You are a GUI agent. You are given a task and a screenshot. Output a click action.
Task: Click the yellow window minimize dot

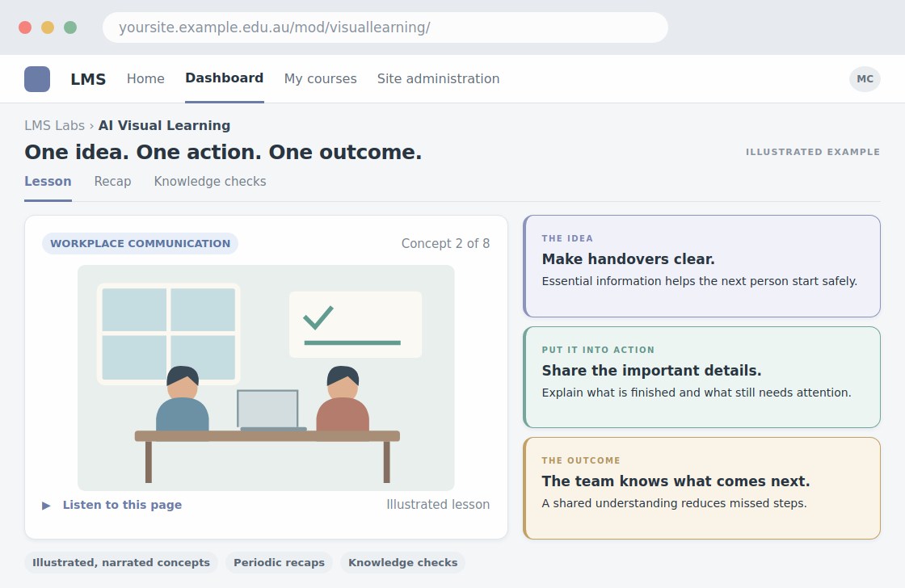(48, 27)
